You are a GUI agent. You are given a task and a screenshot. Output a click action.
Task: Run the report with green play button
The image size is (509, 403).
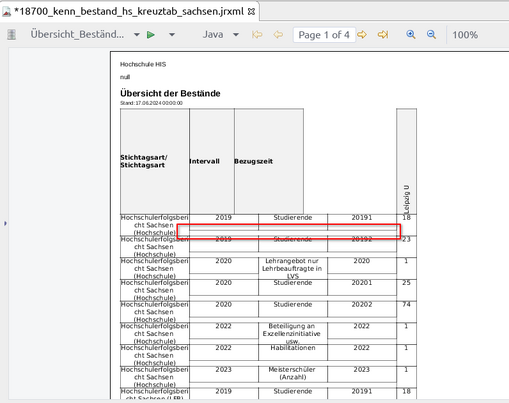coord(151,35)
